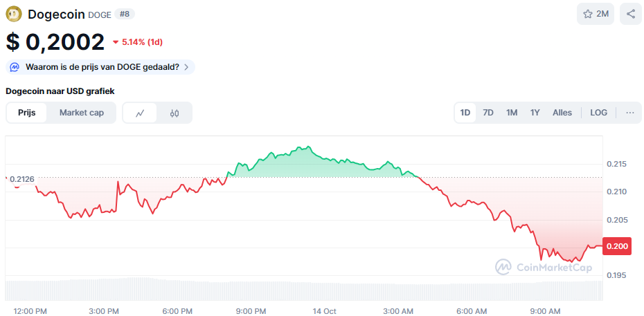Choose the 7D time range
This screenshot has width=644, height=316.
coord(488,113)
